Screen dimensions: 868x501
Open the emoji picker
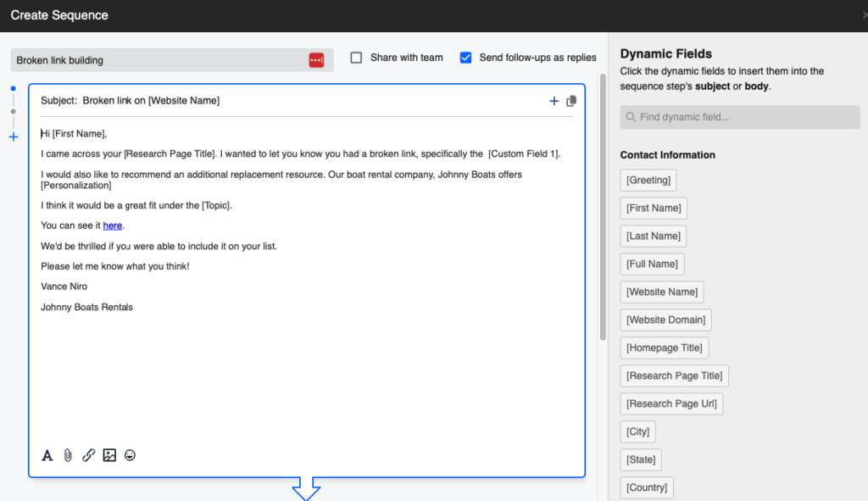[130, 455]
